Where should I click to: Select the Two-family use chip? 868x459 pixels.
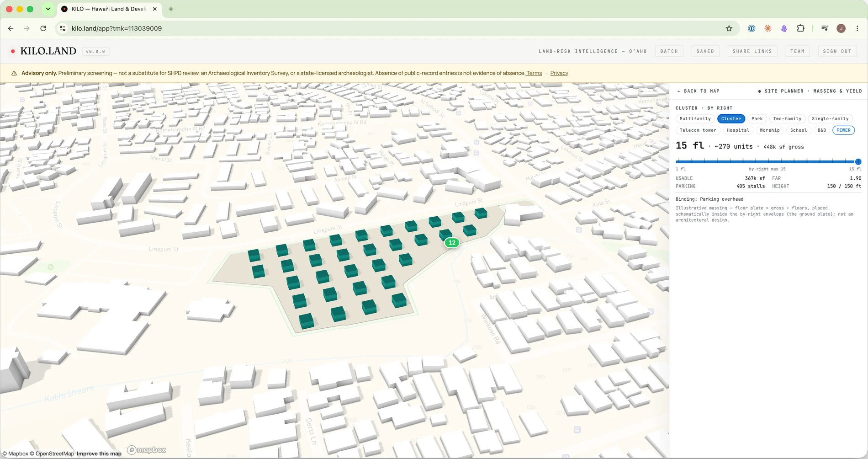tap(787, 118)
